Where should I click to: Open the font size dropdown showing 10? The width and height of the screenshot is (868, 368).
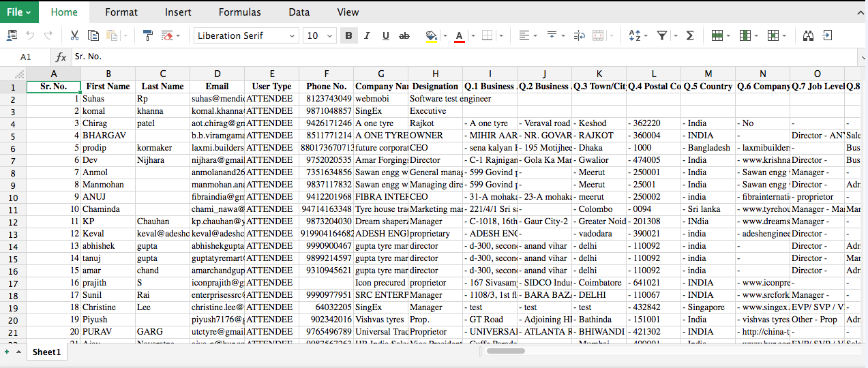tap(320, 35)
